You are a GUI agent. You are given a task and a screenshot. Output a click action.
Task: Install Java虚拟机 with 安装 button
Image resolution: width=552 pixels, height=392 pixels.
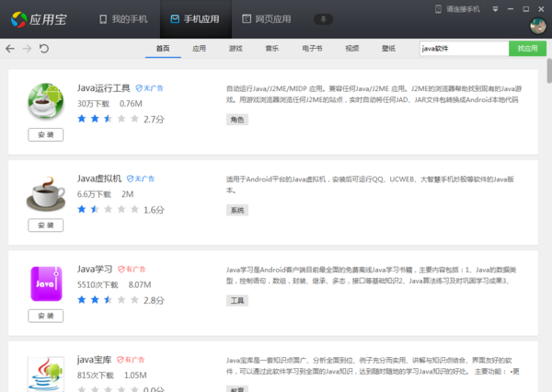tap(46, 225)
